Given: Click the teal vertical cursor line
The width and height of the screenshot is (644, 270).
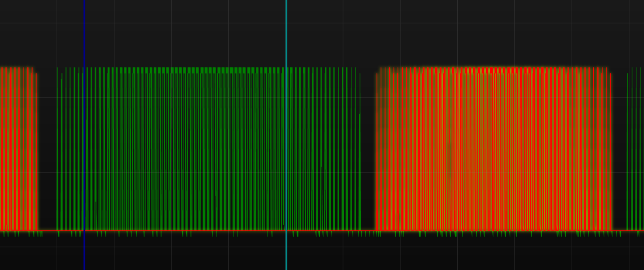Looking at the screenshot, I should pos(286,134).
